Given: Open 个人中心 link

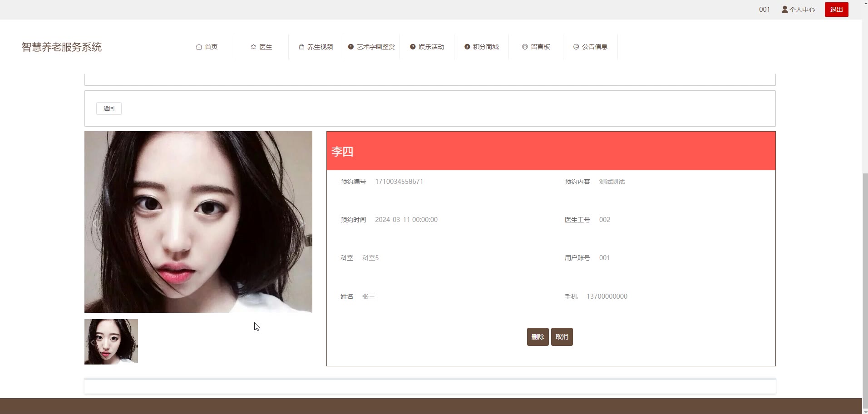Looking at the screenshot, I should pyautogui.click(x=798, y=10).
